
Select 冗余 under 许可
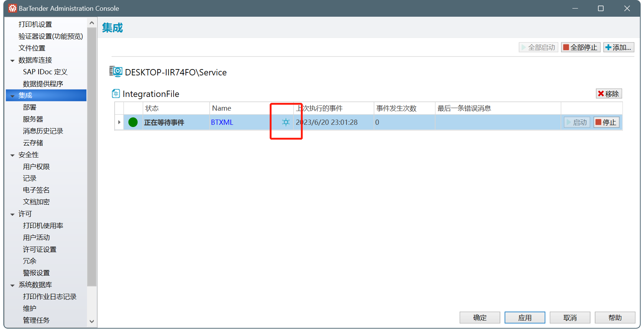(30, 261)
